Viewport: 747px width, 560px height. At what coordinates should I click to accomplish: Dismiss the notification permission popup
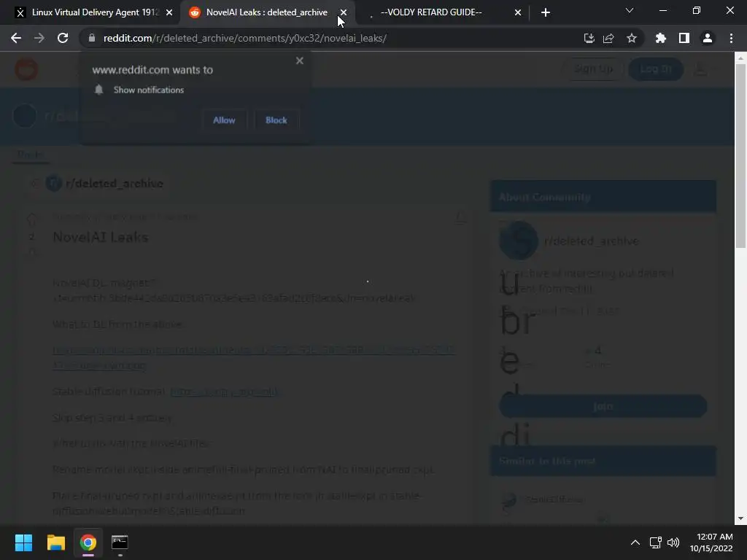[300, 61]
